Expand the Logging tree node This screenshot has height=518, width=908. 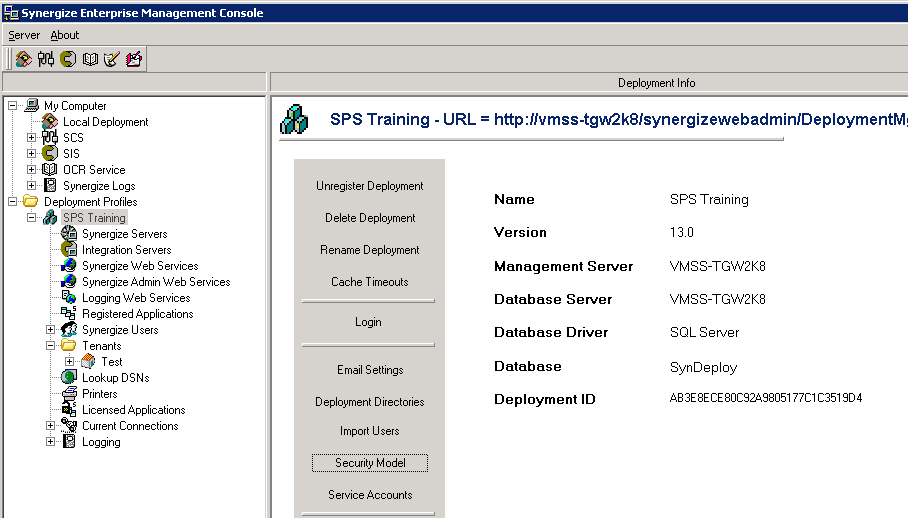coord(50,442)
